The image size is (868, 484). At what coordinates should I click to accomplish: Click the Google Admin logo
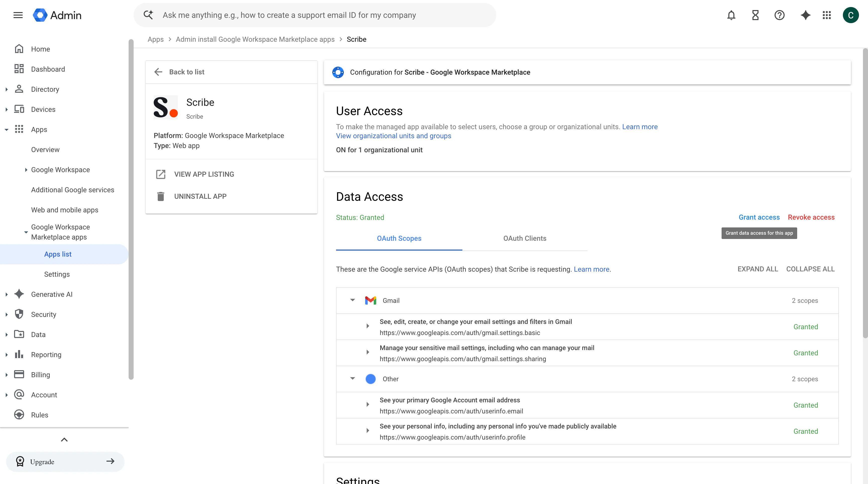[57, 15]
